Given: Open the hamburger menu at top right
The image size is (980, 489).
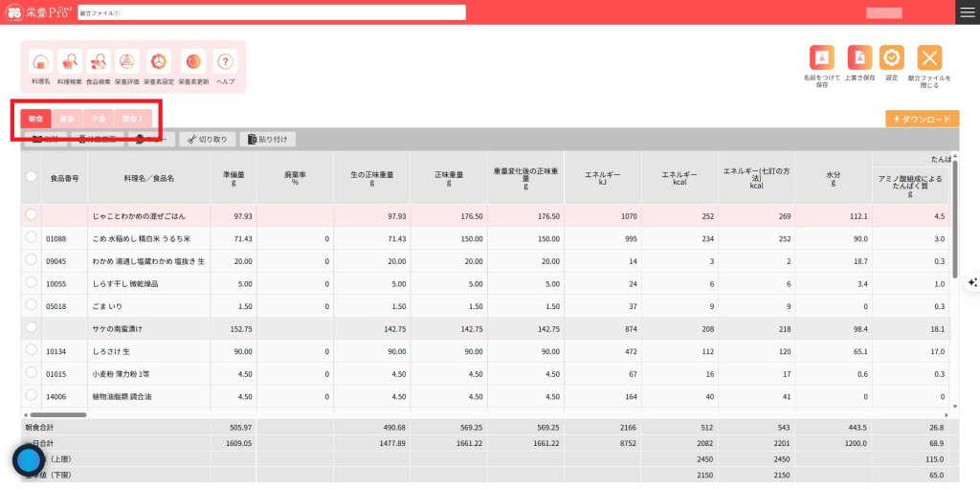Looking at the screenshot, I should coord(967,11).
